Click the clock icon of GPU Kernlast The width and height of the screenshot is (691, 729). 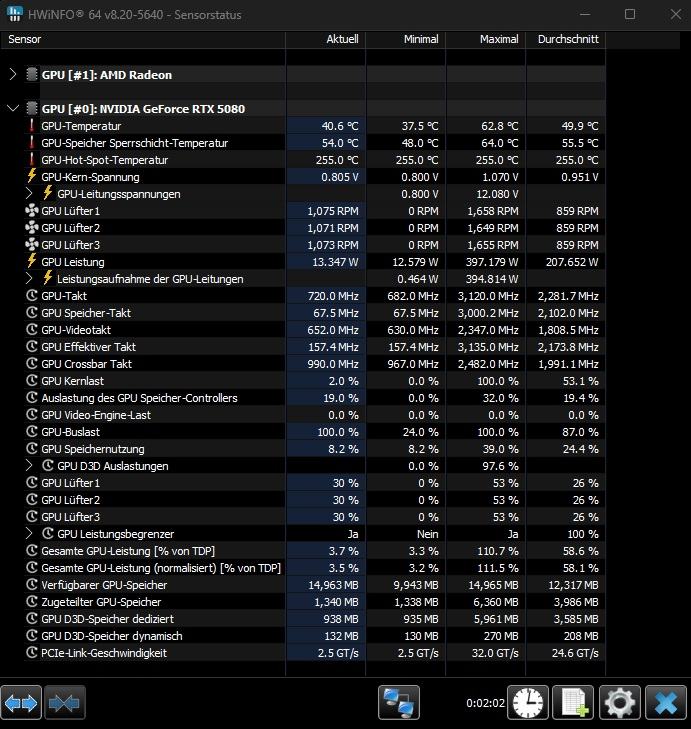click(32, 381)
